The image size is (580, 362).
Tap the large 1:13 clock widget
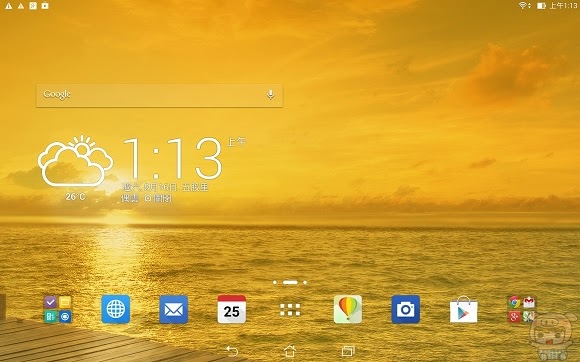click(173, 158)
